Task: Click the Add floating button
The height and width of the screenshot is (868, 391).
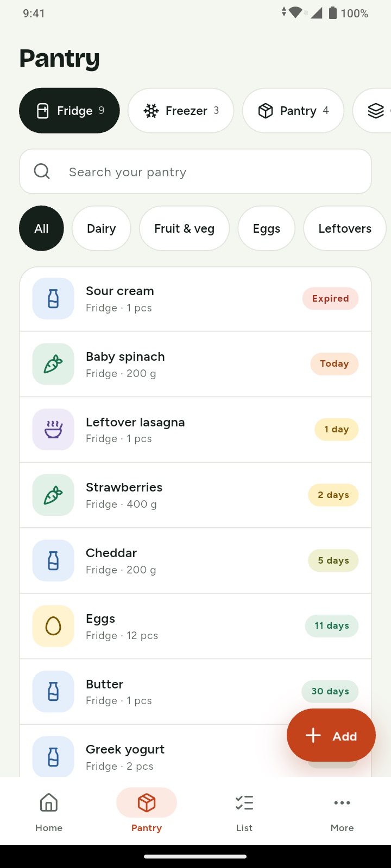Action: pos(331,736)
